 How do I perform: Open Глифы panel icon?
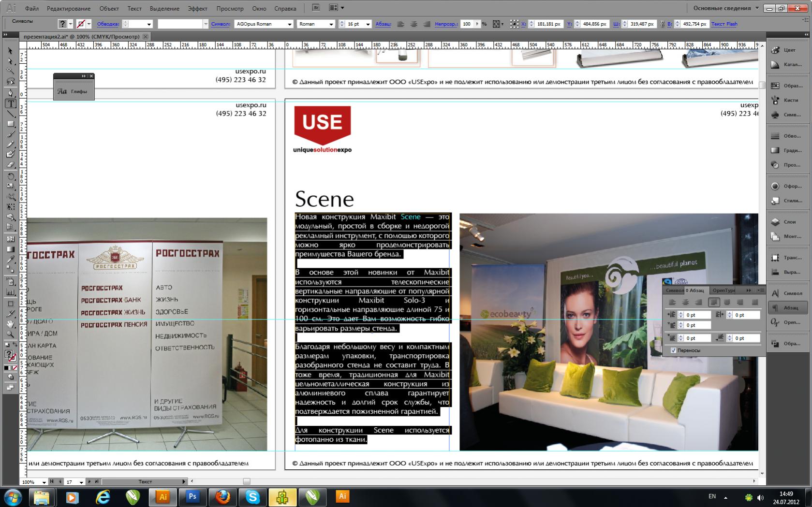coord(74,91)
